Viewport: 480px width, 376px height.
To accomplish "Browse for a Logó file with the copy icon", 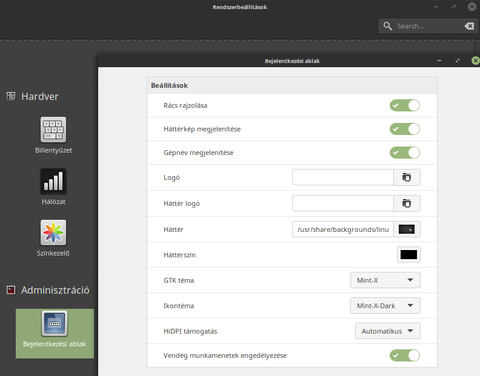I will tap(407, 177).
